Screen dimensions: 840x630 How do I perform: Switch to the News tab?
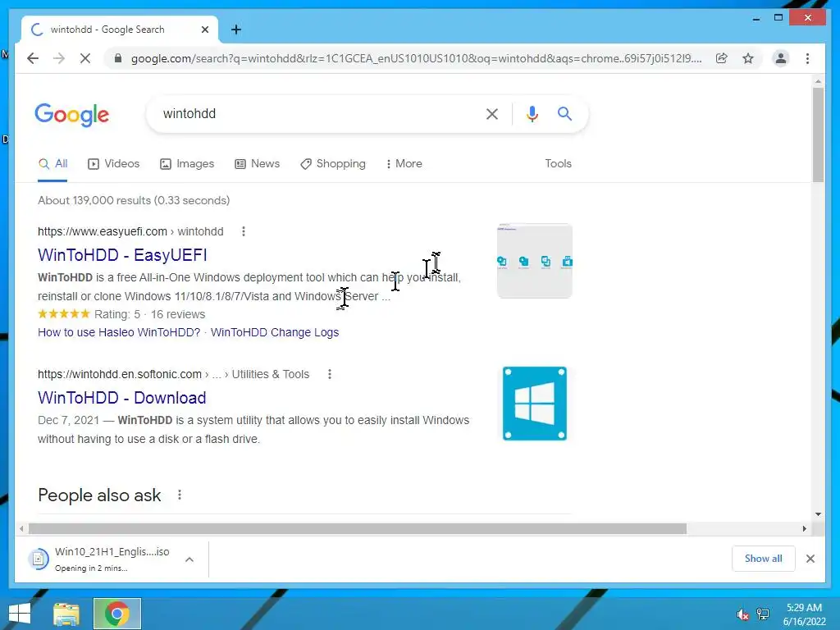(x=257, y=163)
